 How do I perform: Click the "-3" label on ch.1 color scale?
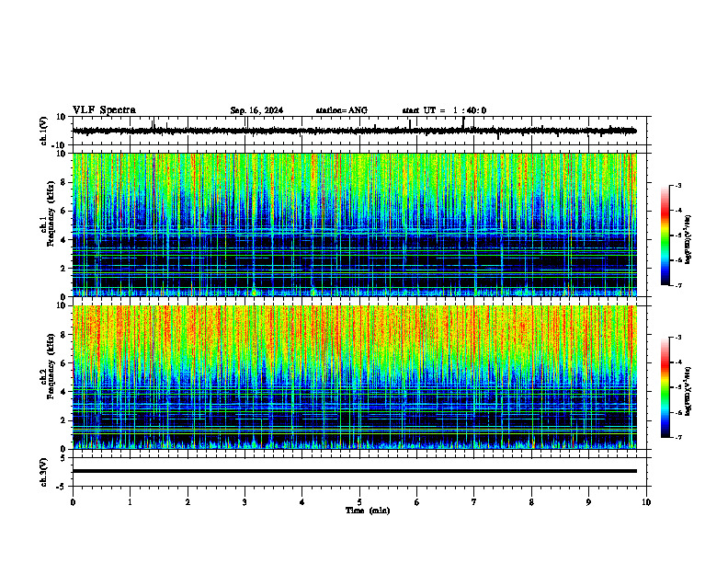pyautogui.click(x=678, y=185)
